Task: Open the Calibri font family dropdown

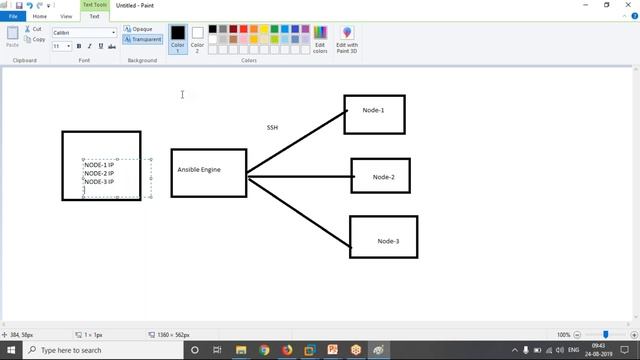Action: [x=113, y=33]
